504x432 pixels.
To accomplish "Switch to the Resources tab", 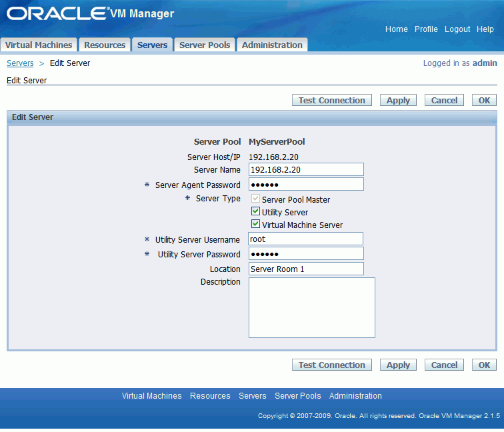I will click(x=105, y=45).
